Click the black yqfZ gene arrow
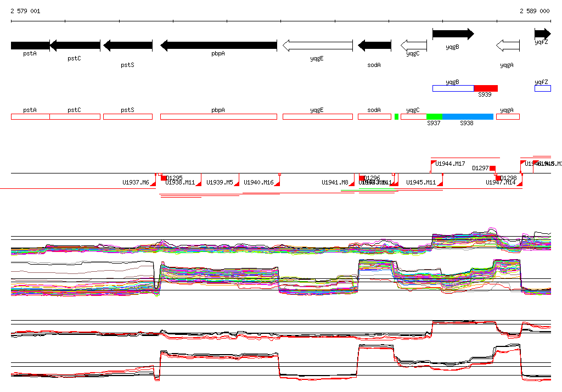 click(543, 34)
